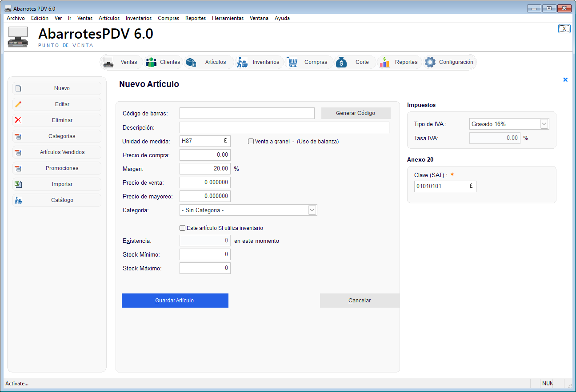Click the AbarrotesPDV cash register logo

18,37
